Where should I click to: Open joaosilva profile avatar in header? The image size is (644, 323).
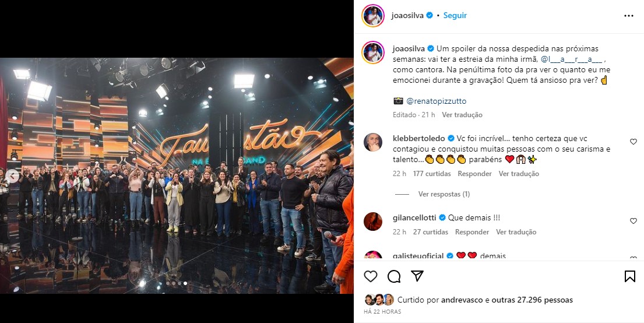tap(373, 16)
